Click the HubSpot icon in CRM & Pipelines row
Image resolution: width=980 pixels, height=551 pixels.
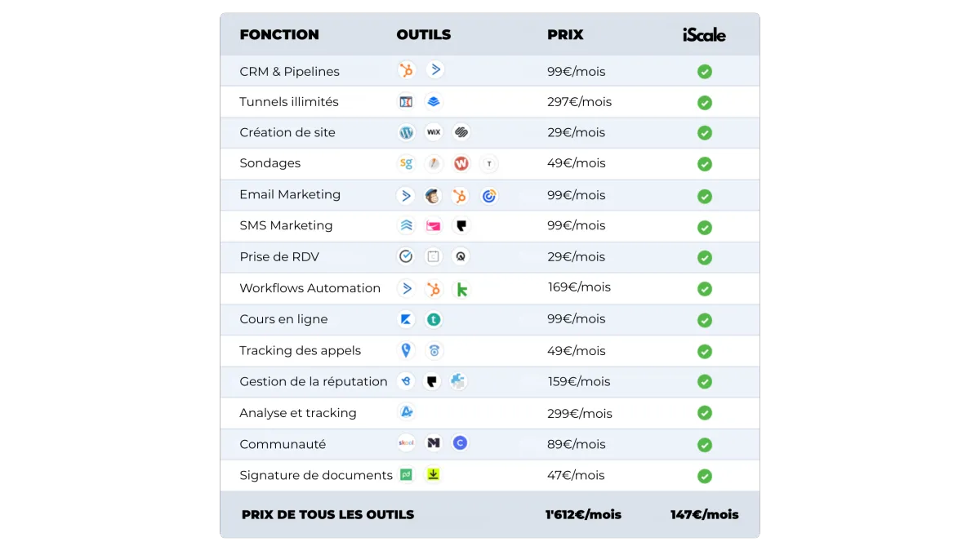point(406,70)
